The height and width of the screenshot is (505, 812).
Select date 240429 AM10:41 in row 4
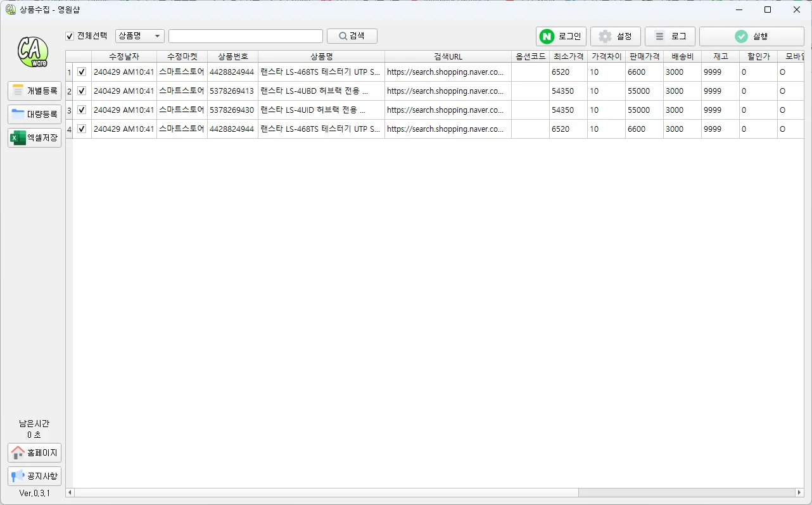pos(124,129)
